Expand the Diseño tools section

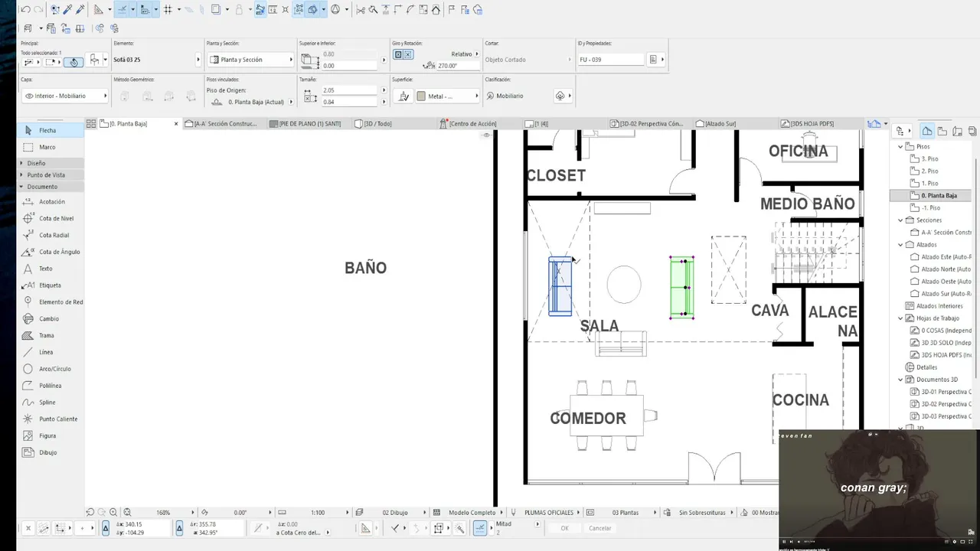pyautogui.click(x=21, y=163)
